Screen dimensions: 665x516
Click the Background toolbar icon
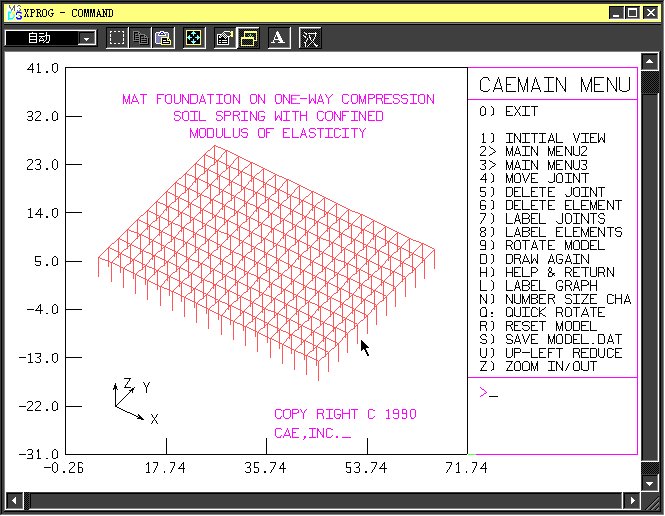(x=249, y=38)
